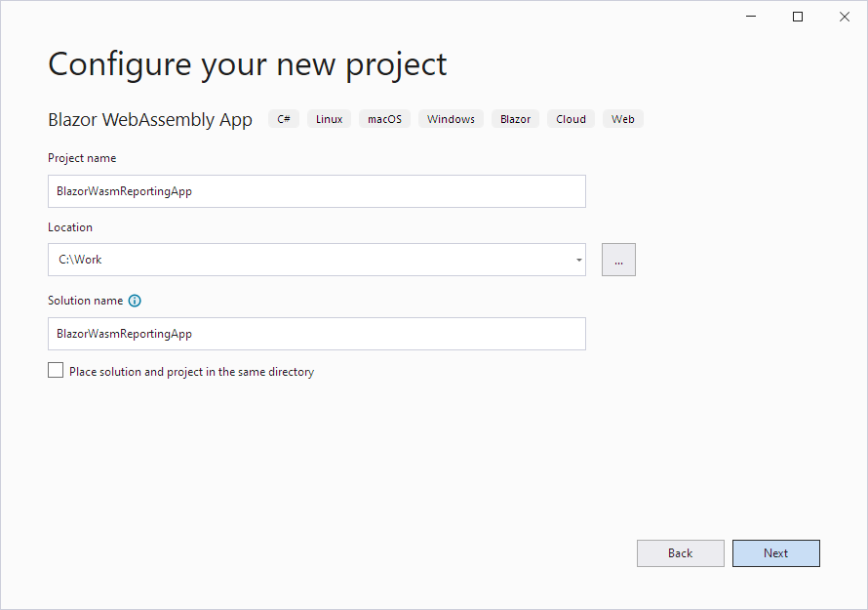Click the Web tag
Screen dimensions: 868x610
[623, 119]
